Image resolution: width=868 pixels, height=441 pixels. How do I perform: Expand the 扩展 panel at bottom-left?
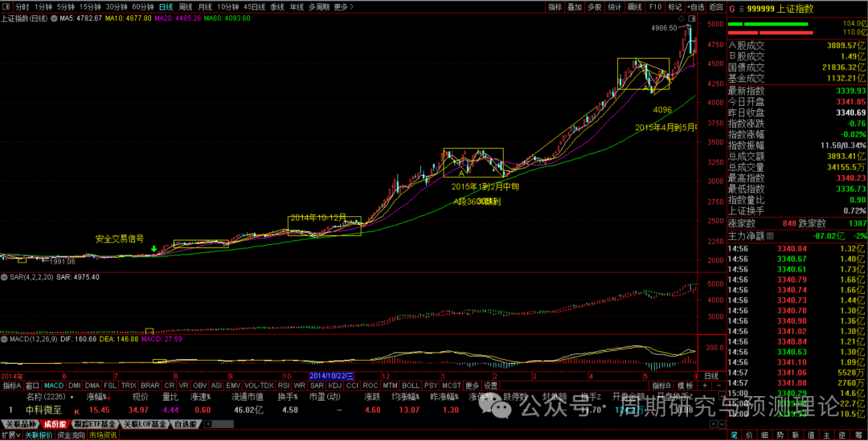10,435
